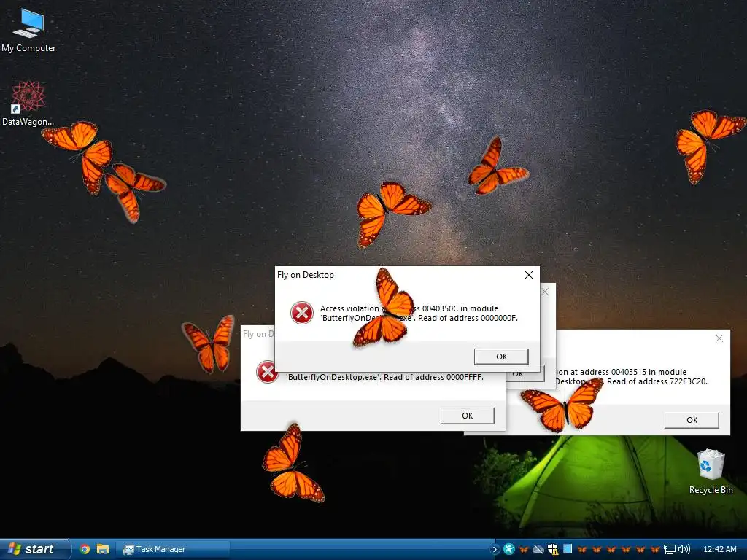Open the volume speaker tray icon
This screenshot has height=560, width=747.
click(x=684, y=550)
